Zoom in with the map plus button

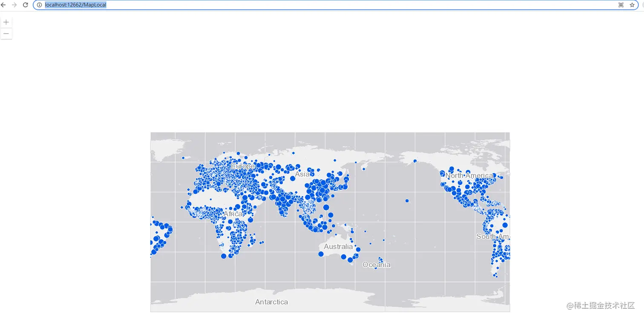(6, 22)
